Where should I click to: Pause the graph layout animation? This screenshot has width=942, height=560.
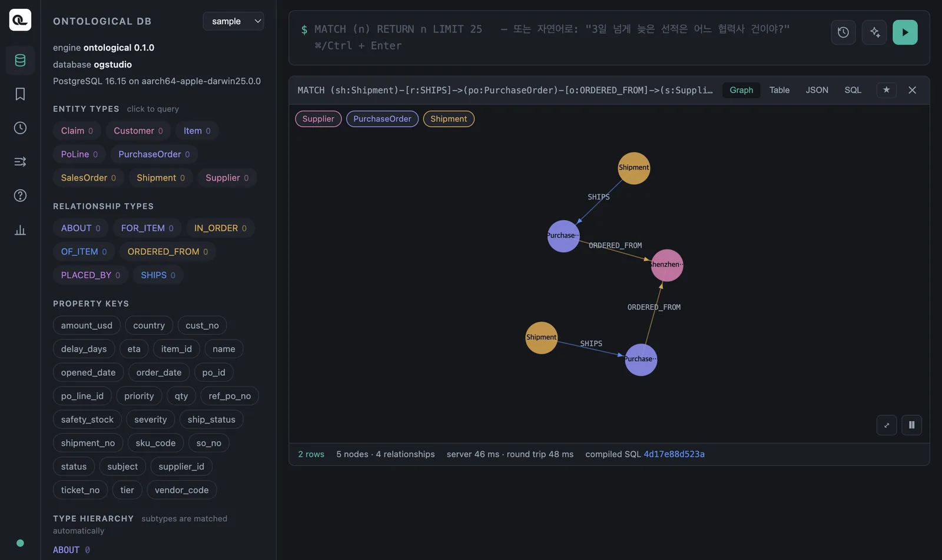(x=911, y=425)
